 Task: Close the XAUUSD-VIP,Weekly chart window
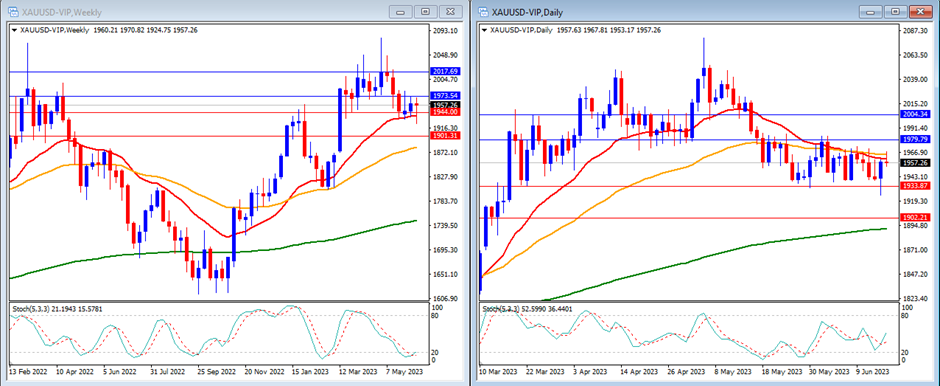pyautogui.click(x=451, y=11)
